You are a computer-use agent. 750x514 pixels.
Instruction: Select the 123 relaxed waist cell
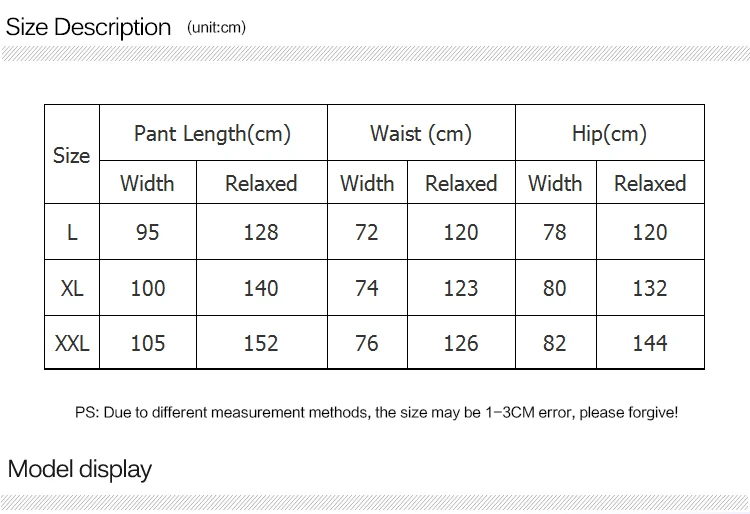coord(461,288)
